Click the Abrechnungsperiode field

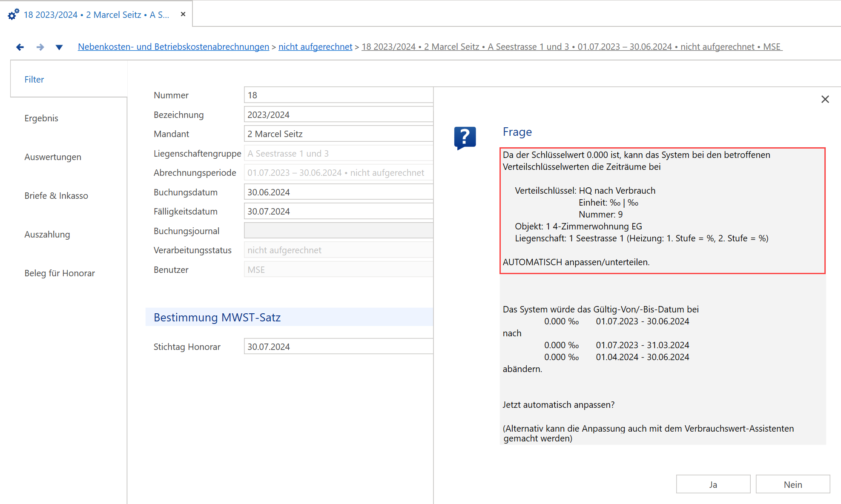pos(339,172)
